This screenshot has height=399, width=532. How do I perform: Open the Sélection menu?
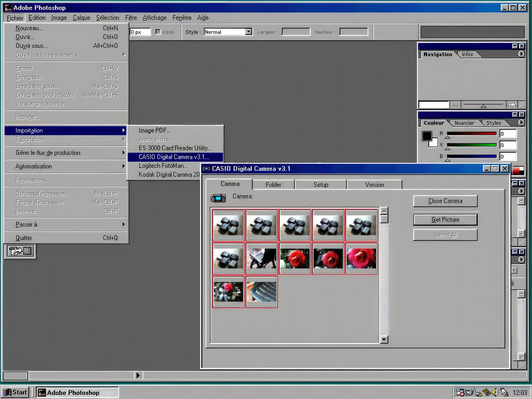coord(108,18)
